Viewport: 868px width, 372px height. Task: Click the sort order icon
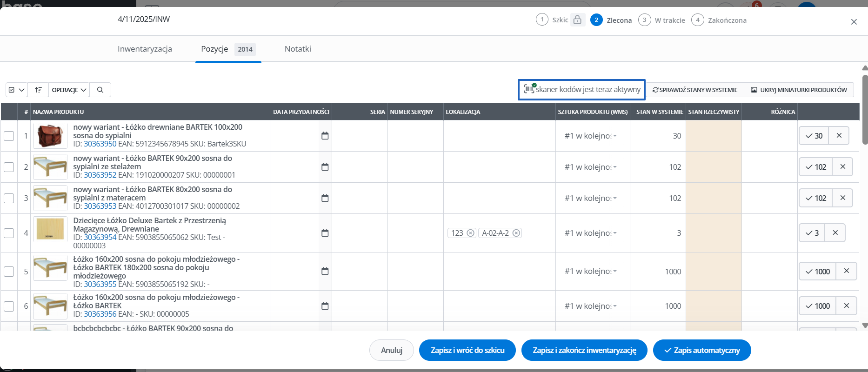coord(38,90)
